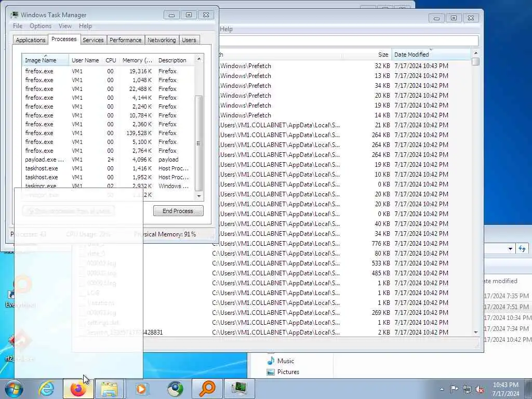This screenshot has width=532, height=399.
Task: Open Action Center flag in tray
Action: [x=454, y=389]
